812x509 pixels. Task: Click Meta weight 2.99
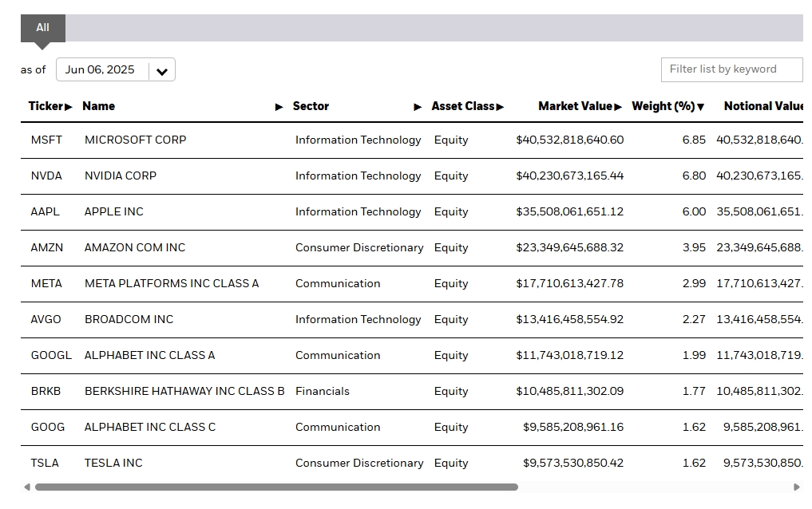[x=694, y=283]
